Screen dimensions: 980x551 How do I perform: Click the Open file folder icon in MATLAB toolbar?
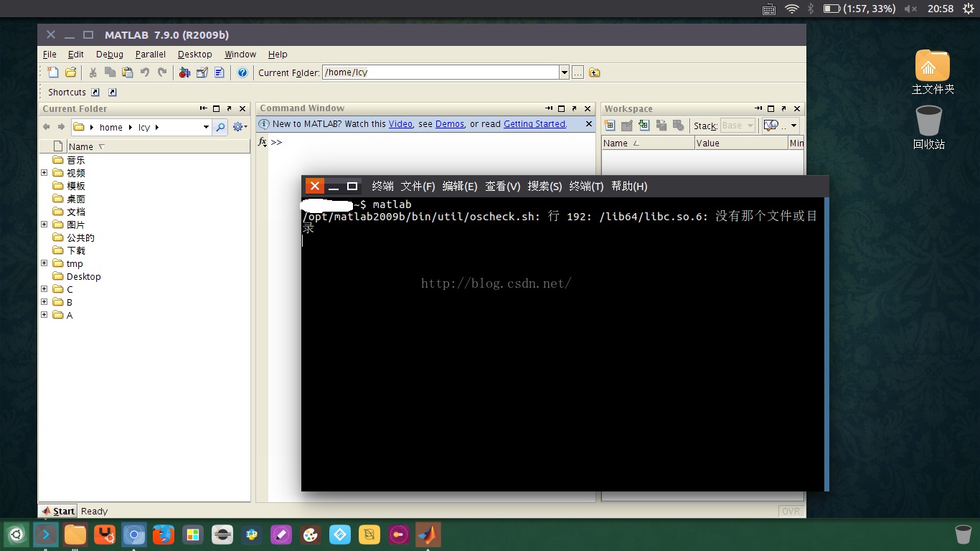(x=70, y=72)
